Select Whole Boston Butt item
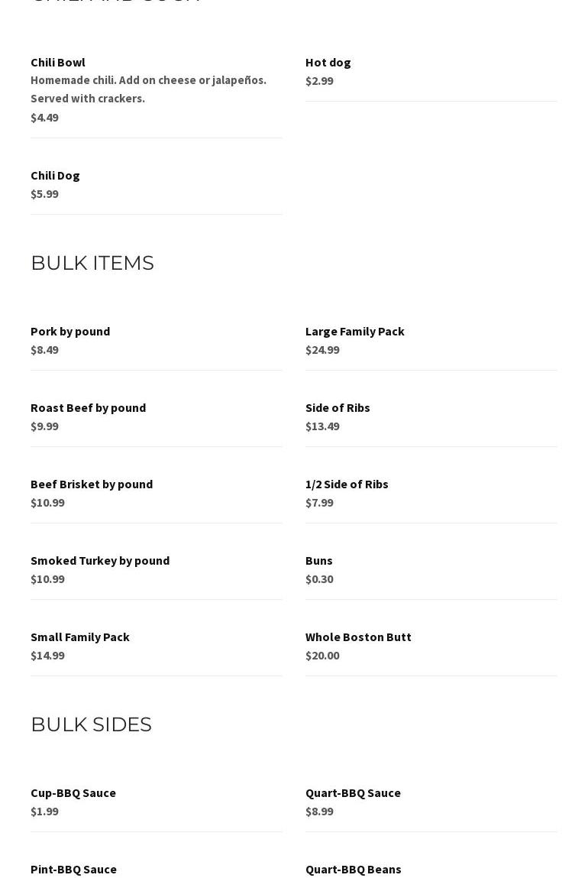The image size is (588, 878). click(358, 637)
